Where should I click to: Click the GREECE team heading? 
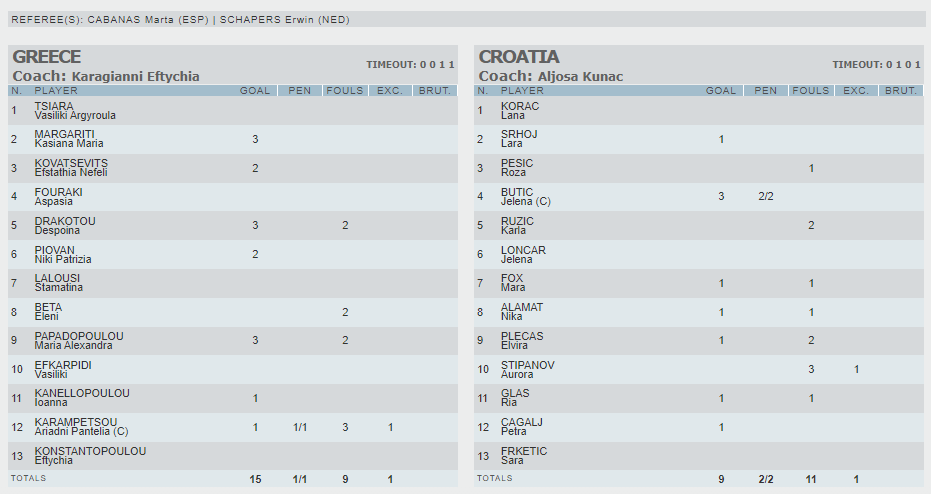47,57
